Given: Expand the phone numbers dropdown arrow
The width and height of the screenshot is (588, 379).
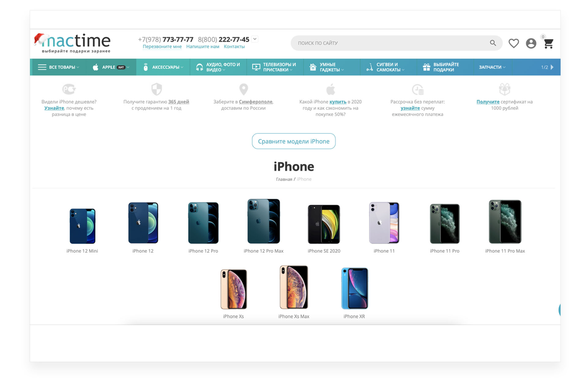Looking at the screenshot, I should 255,39.
